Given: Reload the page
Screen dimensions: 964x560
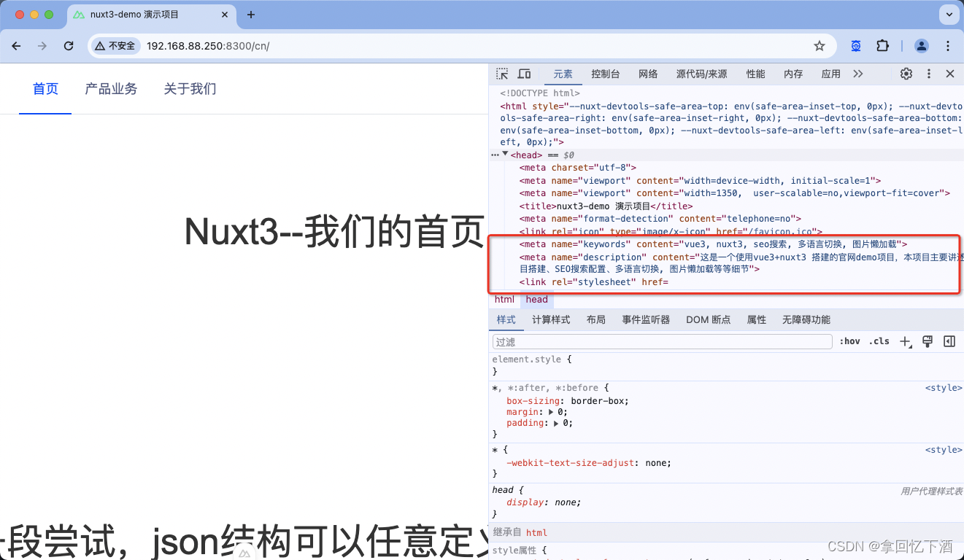Looking at the screenshot, I should click(69, 46).
